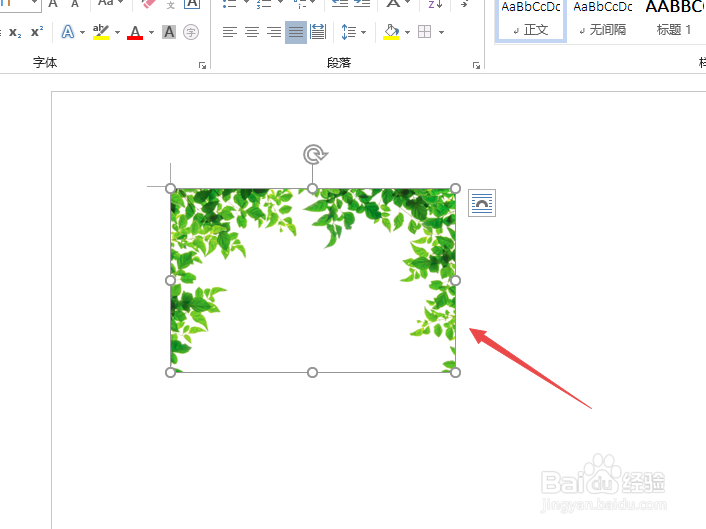This screenshot has height=529, width=706.
Task: Apply a numbered list
Action: pos(264,4)
